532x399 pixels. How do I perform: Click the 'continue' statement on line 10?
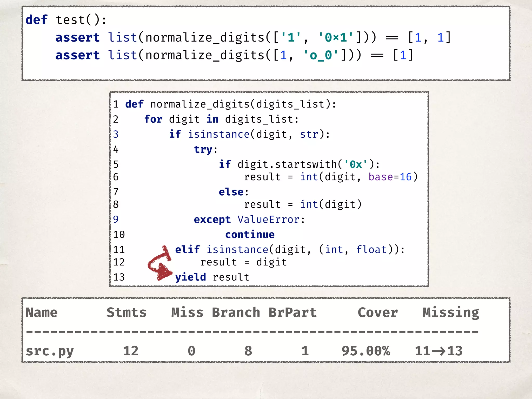[x=250, y=235]
